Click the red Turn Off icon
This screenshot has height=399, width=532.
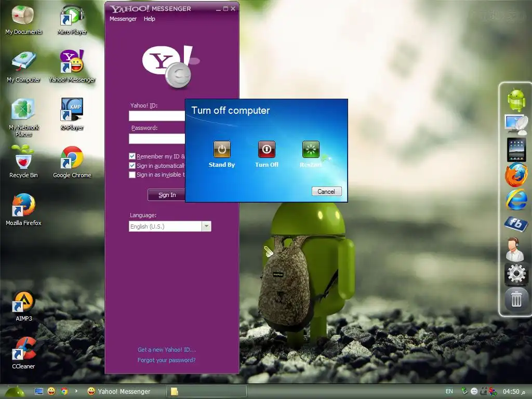267,150
